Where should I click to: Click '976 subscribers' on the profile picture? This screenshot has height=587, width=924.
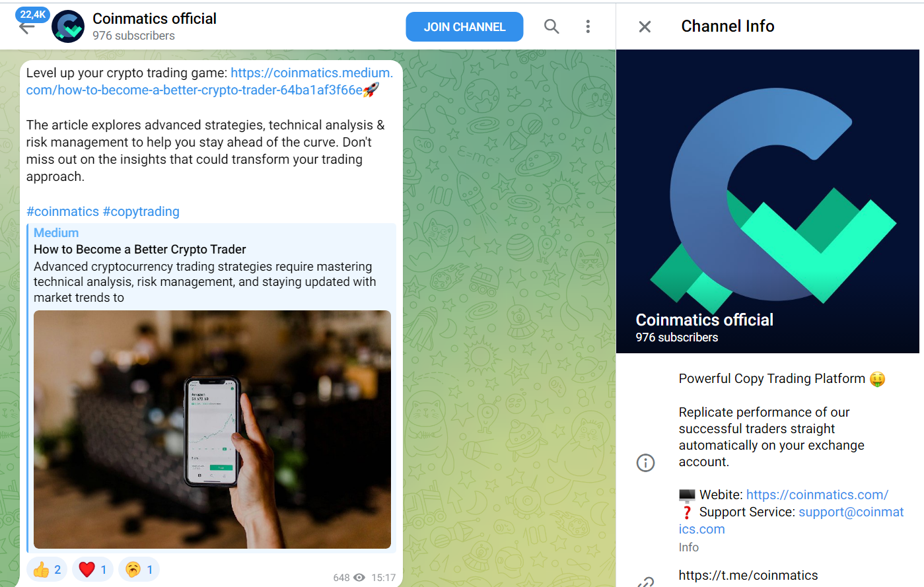pyautogui.click(x=677, y=337)
